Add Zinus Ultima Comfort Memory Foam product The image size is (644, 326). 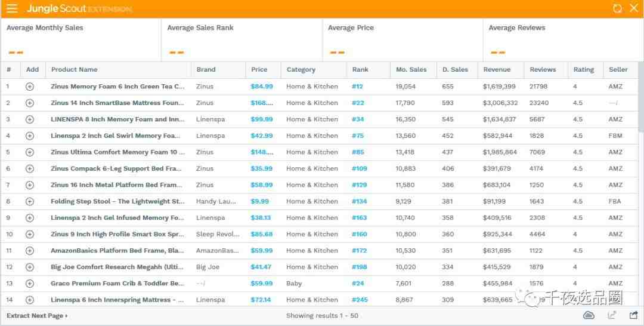click(30, 152)
